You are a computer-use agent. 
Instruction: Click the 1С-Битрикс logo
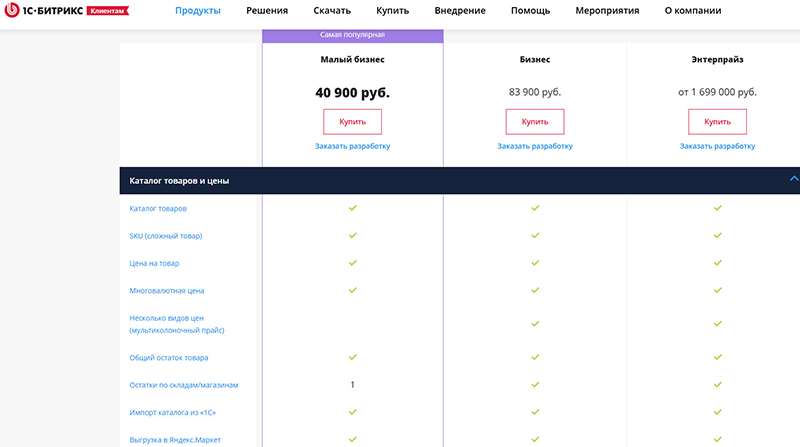[42, 11]
